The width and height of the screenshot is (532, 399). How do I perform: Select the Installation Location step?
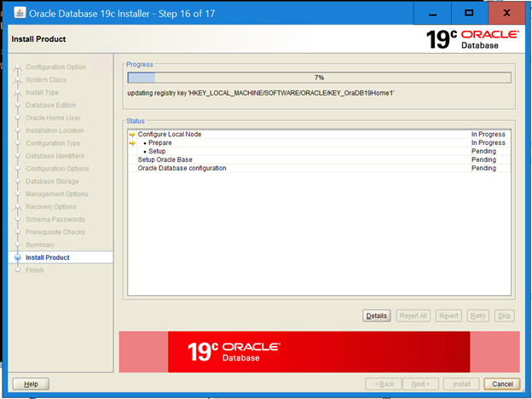(x=55, y=130)
